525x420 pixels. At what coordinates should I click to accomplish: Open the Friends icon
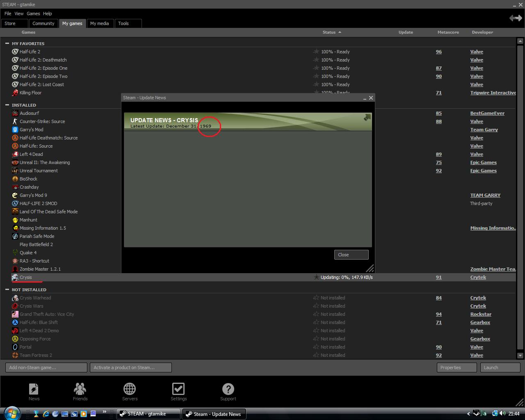click(80, 389)
